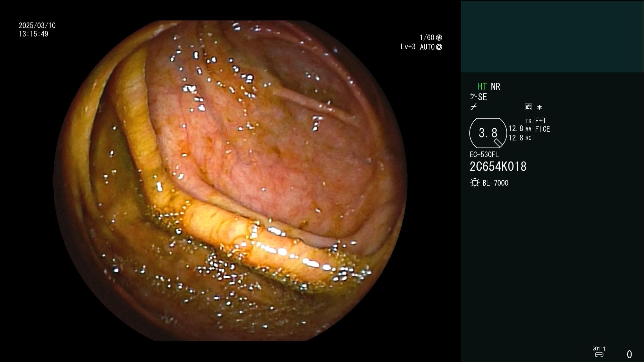Image resolution: width=644 pixels, height=362 pixels.
Task: Click the blank teal patient info panel
Action: [x=552, y=36]
